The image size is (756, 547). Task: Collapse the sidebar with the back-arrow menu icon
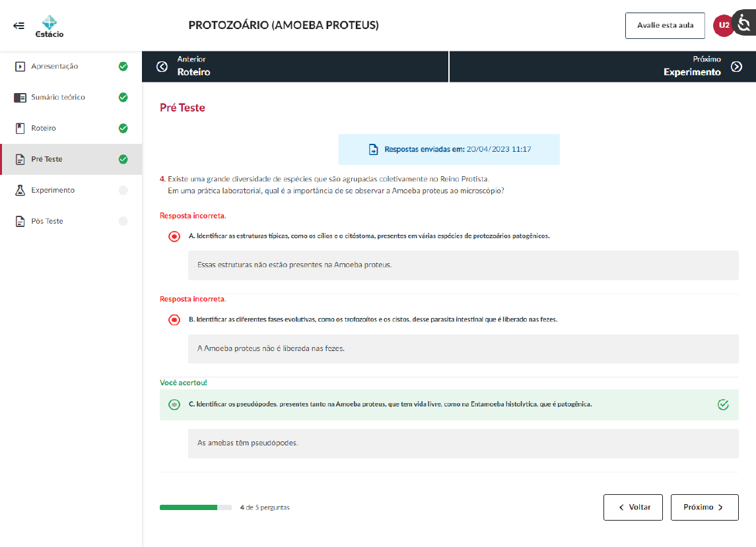(18, 26)
